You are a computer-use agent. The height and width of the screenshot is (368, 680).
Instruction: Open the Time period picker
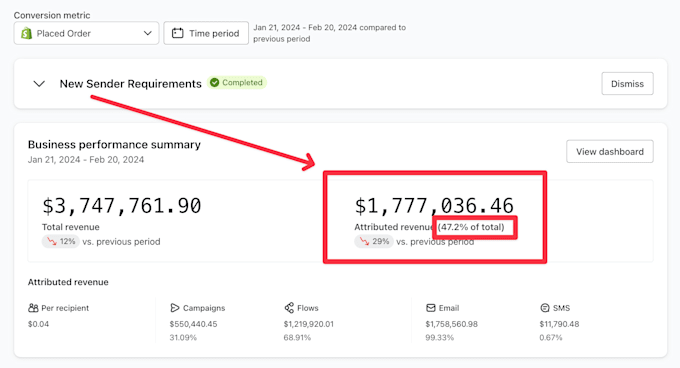click(206, 33)
